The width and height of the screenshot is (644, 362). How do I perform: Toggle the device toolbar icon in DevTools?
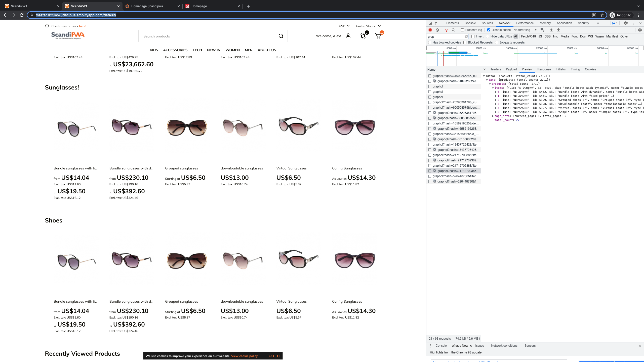pyautogui.click(x=437, y=23)
